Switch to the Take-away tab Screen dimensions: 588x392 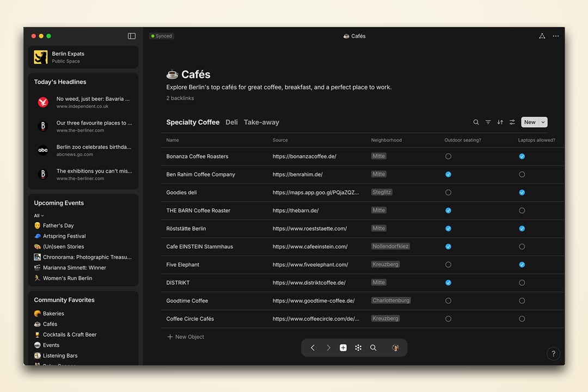pos(261,122)
